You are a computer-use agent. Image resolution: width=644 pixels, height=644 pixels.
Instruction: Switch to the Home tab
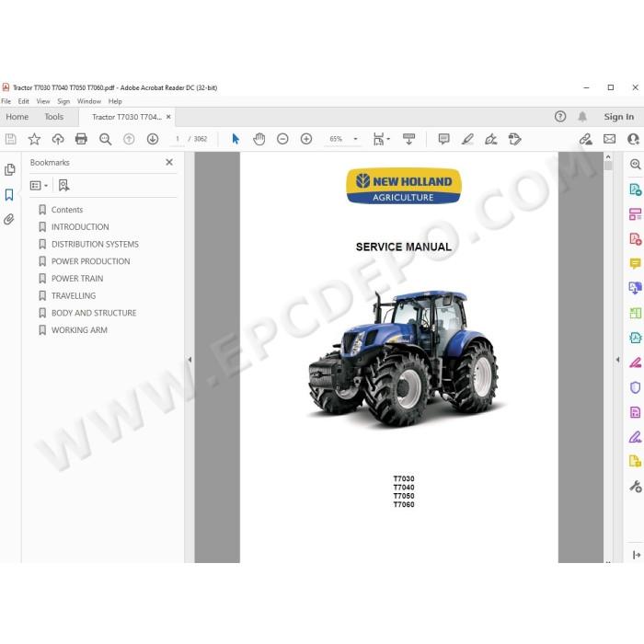click(x=17, y=117)
